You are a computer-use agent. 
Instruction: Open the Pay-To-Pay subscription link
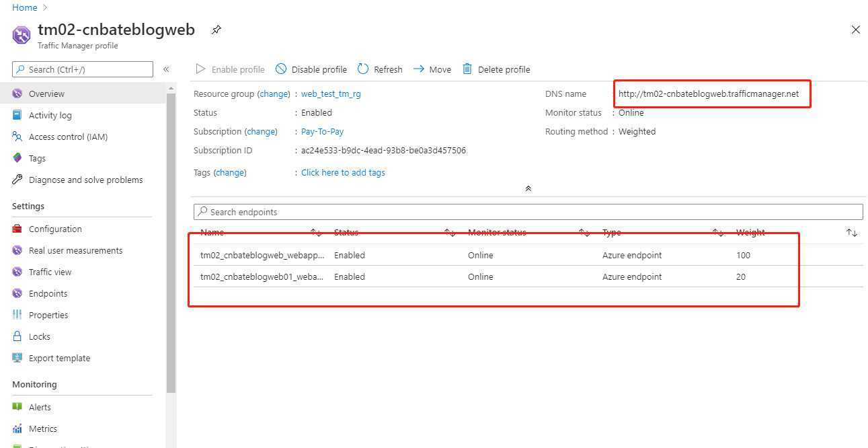point(322,132)
